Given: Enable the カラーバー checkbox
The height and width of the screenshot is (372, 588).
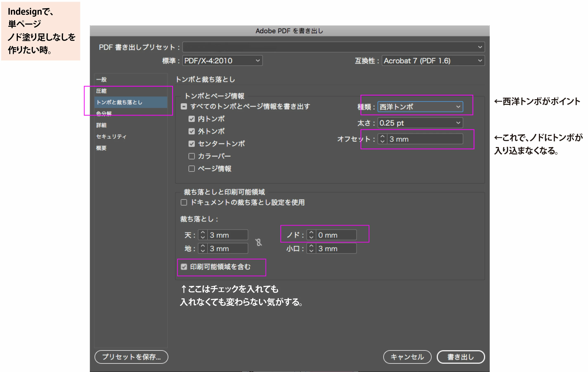Looking at the screenshot, I should (x=192, y=156).
